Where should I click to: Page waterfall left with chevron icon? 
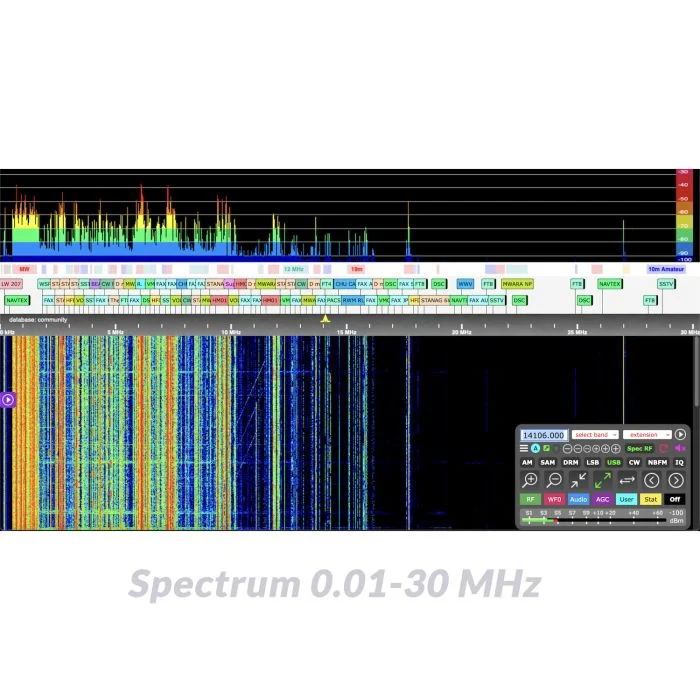point(652,480)
